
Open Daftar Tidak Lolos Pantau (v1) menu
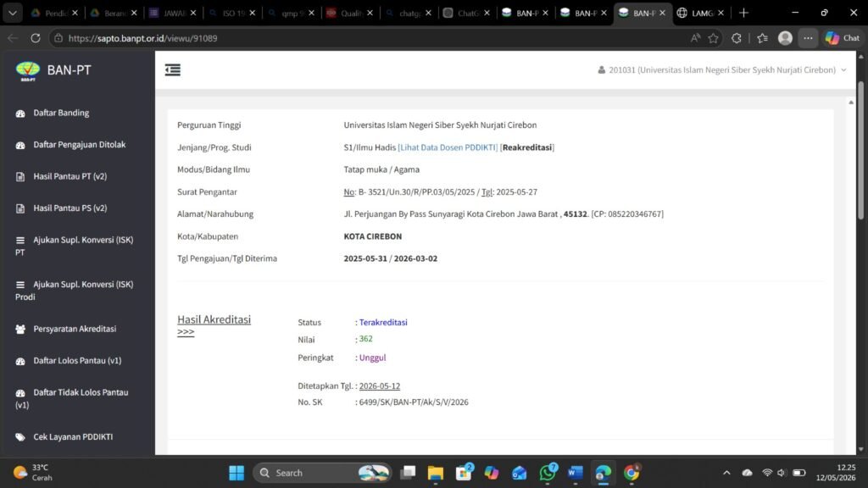(x=73, y=398)
